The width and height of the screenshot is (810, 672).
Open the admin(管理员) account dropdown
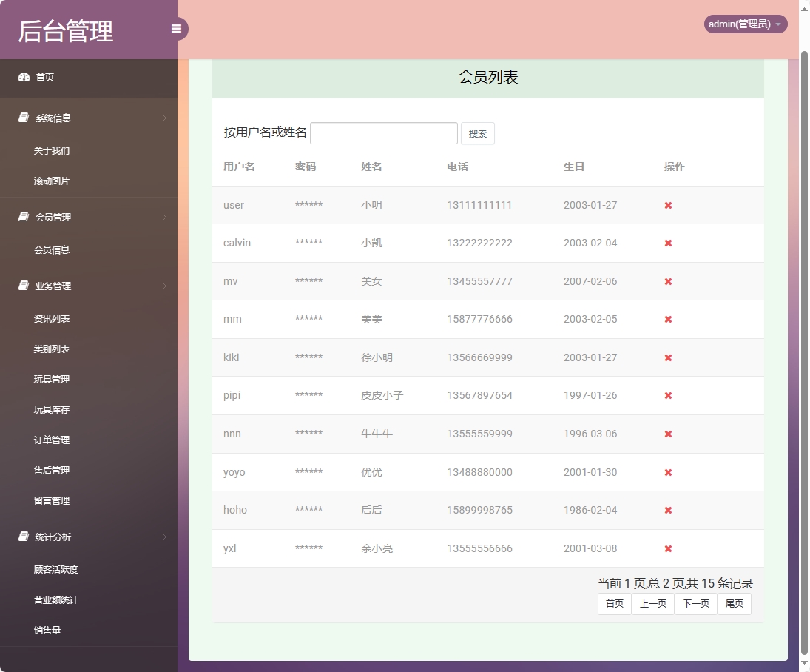click(x=745, y=24)
